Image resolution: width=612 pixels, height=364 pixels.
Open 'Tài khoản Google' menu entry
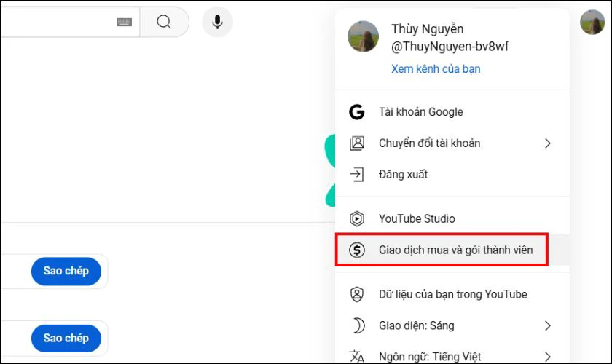click(452, 112)
